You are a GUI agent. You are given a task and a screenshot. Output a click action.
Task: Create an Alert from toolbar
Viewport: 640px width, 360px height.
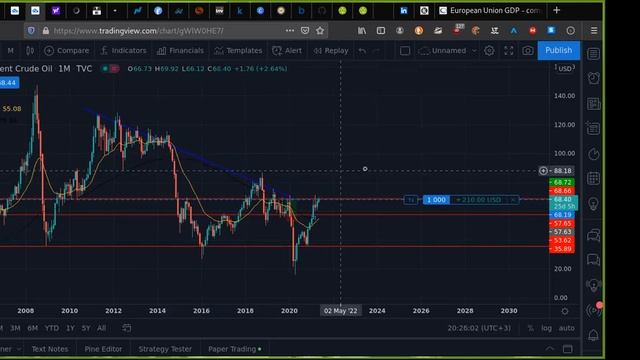tap(287, 51)
